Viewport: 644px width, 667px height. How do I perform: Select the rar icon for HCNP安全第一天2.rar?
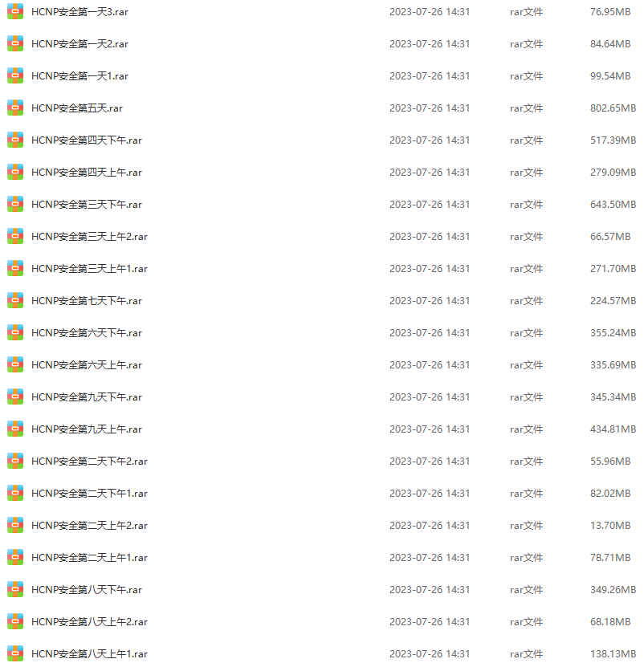click(15, 44)
